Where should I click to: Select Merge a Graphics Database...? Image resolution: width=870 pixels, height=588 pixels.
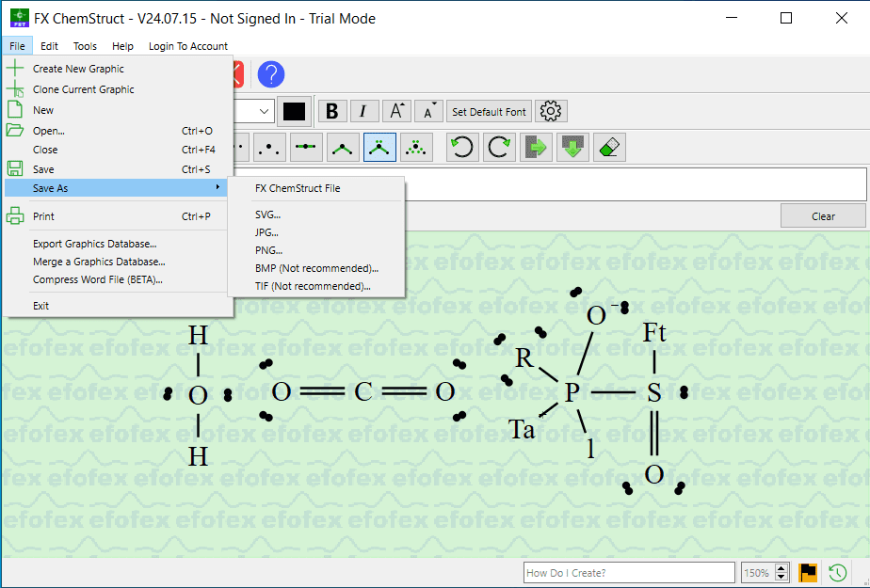[116, 262]
